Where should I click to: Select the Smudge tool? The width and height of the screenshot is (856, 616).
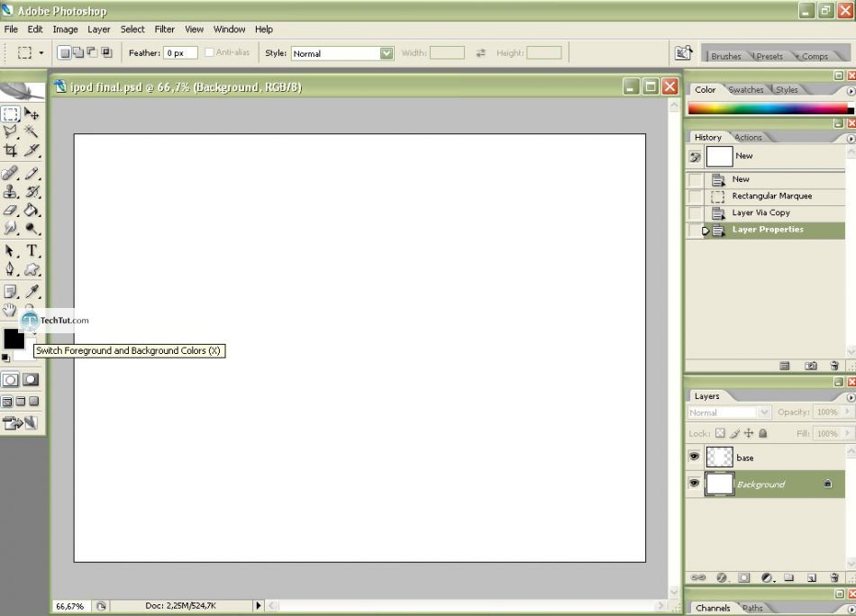(11, 228)
